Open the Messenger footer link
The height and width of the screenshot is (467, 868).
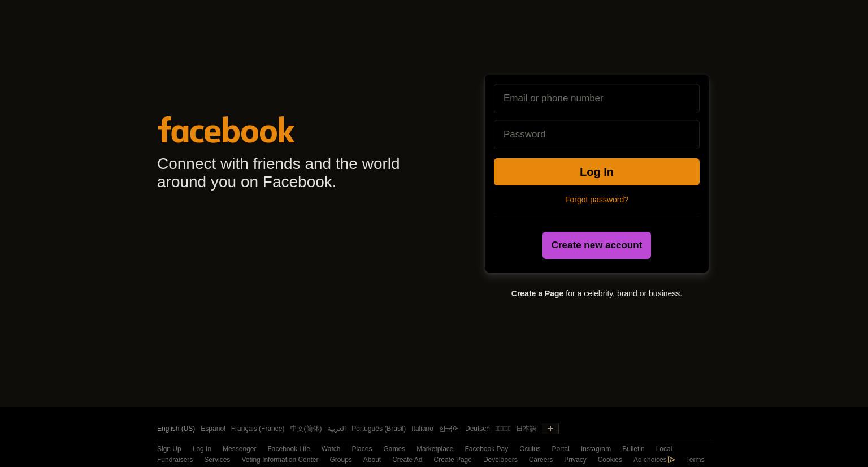[239, 449]
